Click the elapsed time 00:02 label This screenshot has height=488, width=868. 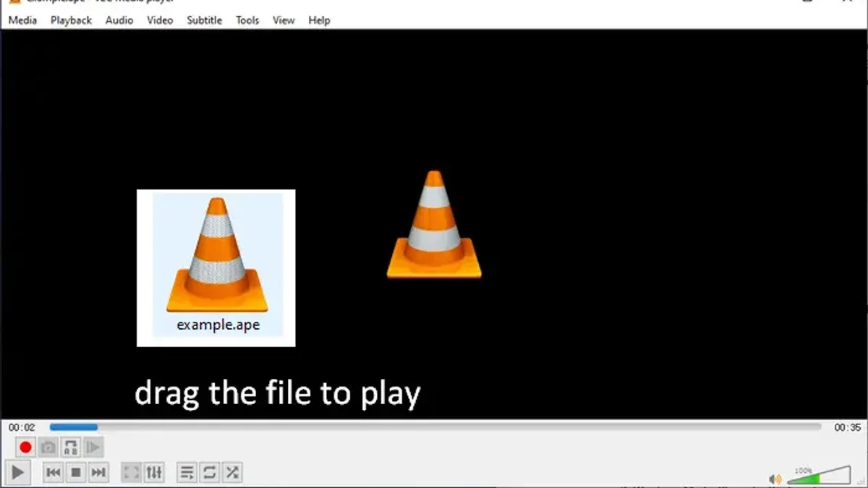click(22, 427)
